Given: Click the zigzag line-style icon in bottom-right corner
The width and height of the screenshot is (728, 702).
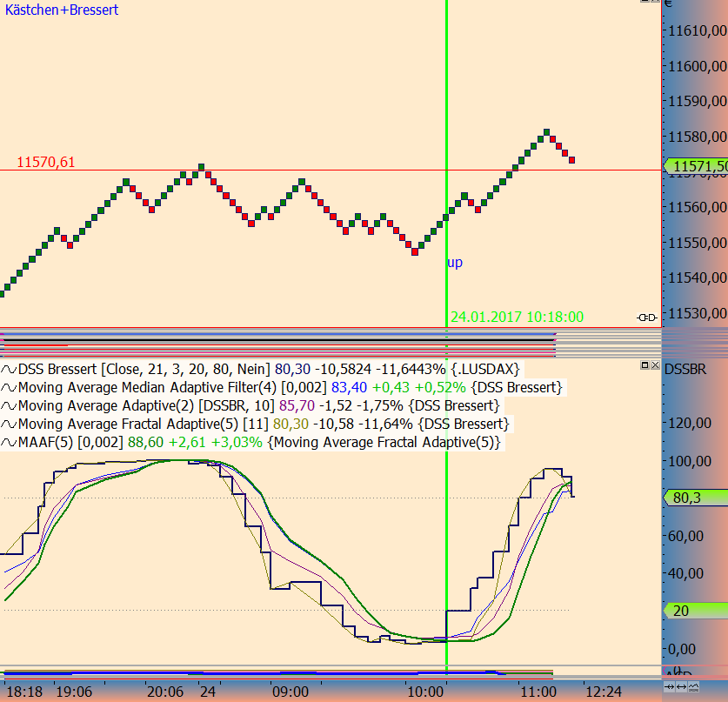Looking at the screenshot, I should [693, 687].
